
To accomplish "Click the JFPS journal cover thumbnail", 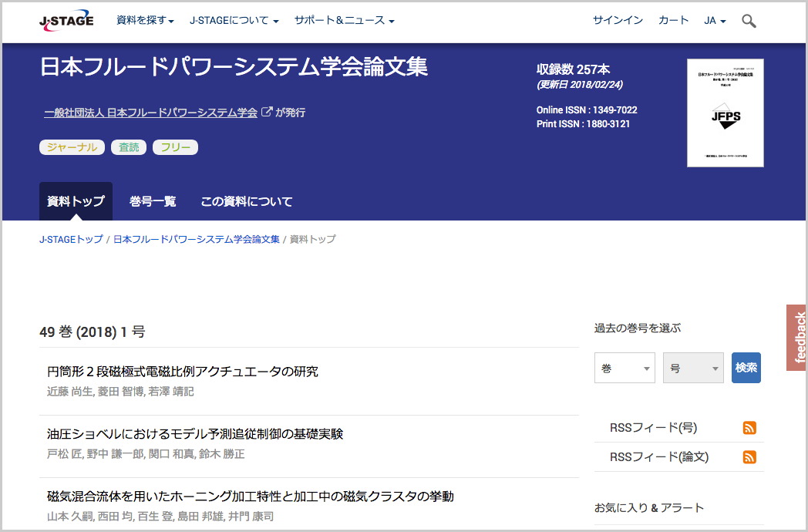I will (x=725, y=113).
